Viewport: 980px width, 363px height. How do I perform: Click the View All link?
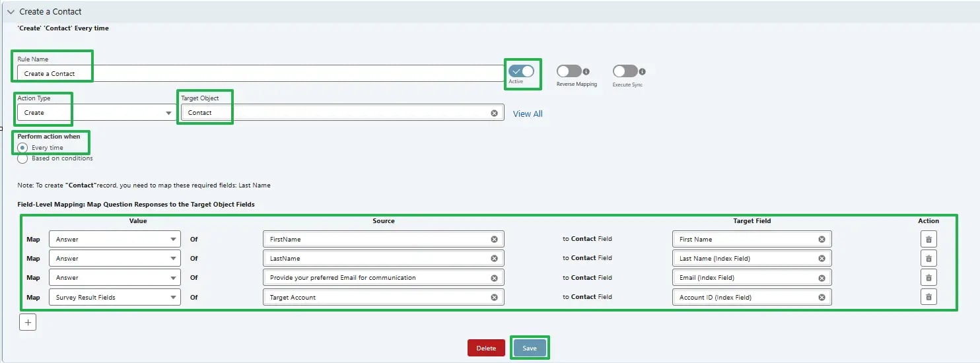(x=528, y=114)
